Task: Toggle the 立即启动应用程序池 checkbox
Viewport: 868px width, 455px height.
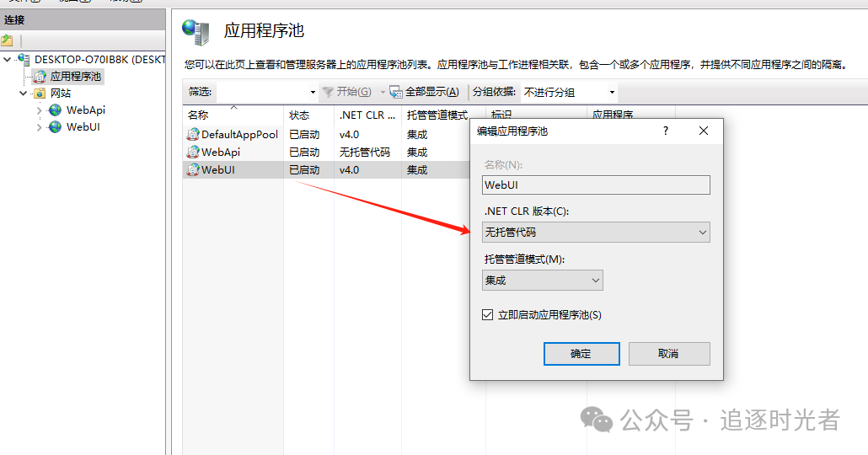Action: [x=488, y=315]
